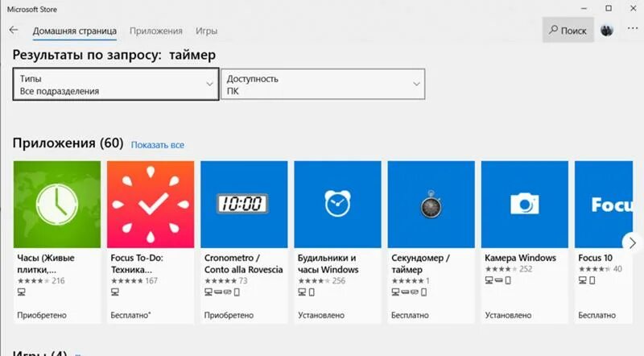This screenshot has width=644, height=356.
Task: Click Приобретено under Часы app
Action: tap(42, 315)
